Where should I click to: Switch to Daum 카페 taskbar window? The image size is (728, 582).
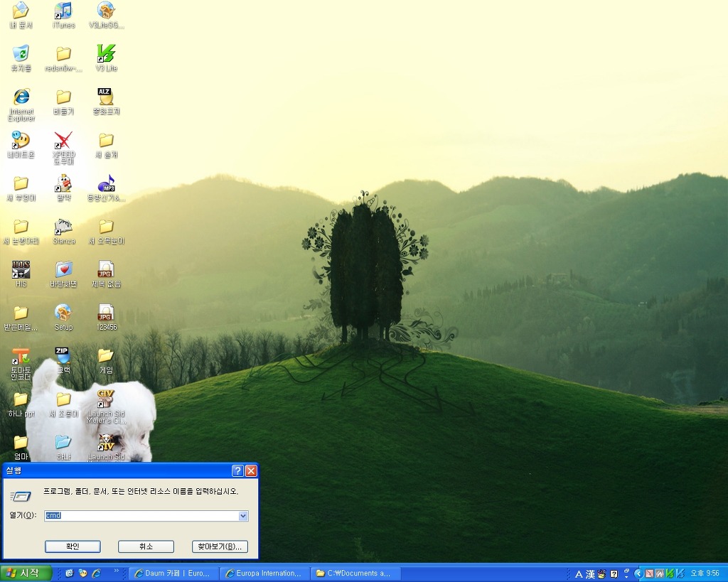point(173,573)
